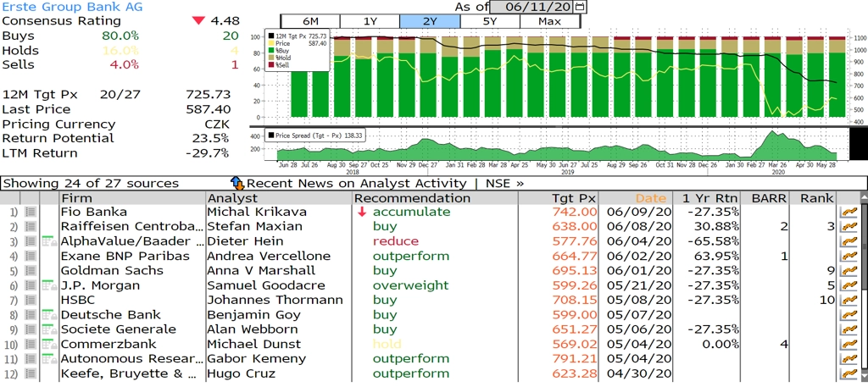Sort table by Rank column header
Image resolution: width=868 pixels, height=387 pixels.
[813, 198]
